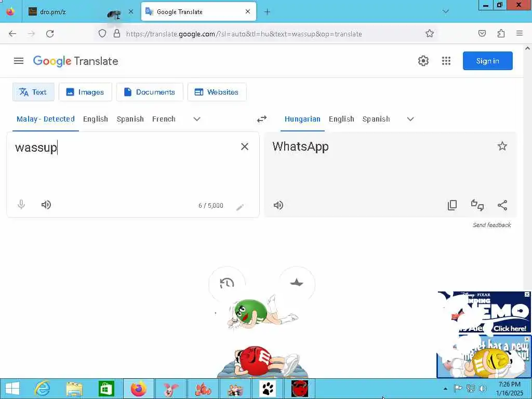Copy the translation to clipboard
Screen dimensions: 532x399
(453, 205)
